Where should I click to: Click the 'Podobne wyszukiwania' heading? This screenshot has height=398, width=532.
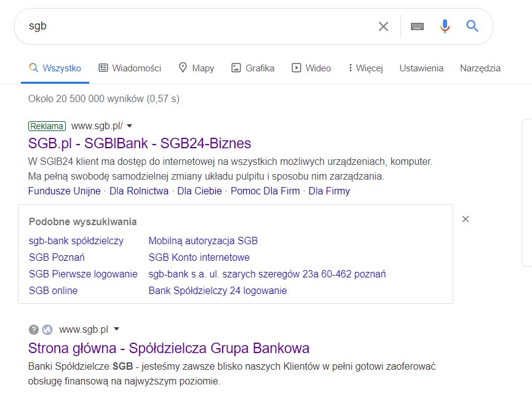83,222
